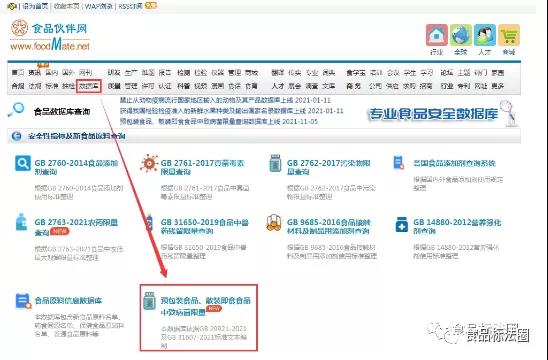This screenshot has width=548, height=360.
Task: Open GB 2762-2017污染物限量查询 link
Action: pos(329,167)
